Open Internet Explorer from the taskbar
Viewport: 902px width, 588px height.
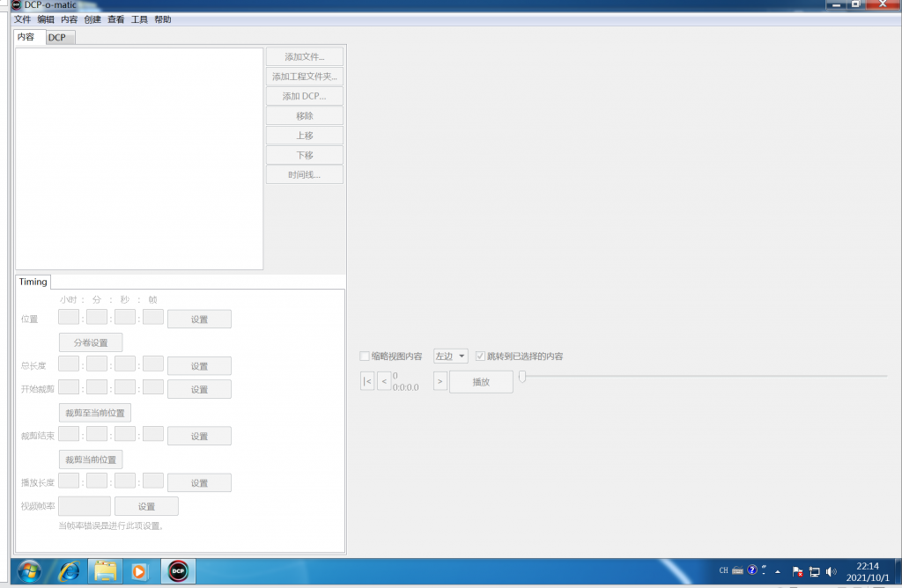(68, 570)
